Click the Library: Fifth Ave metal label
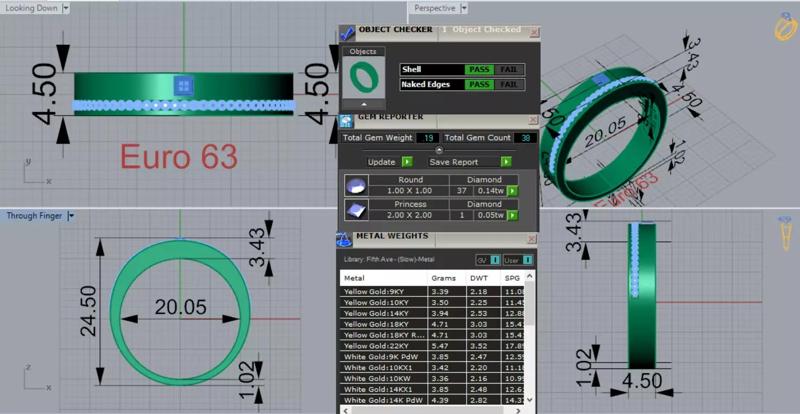The image size is (800, 414). pos(389,260)
